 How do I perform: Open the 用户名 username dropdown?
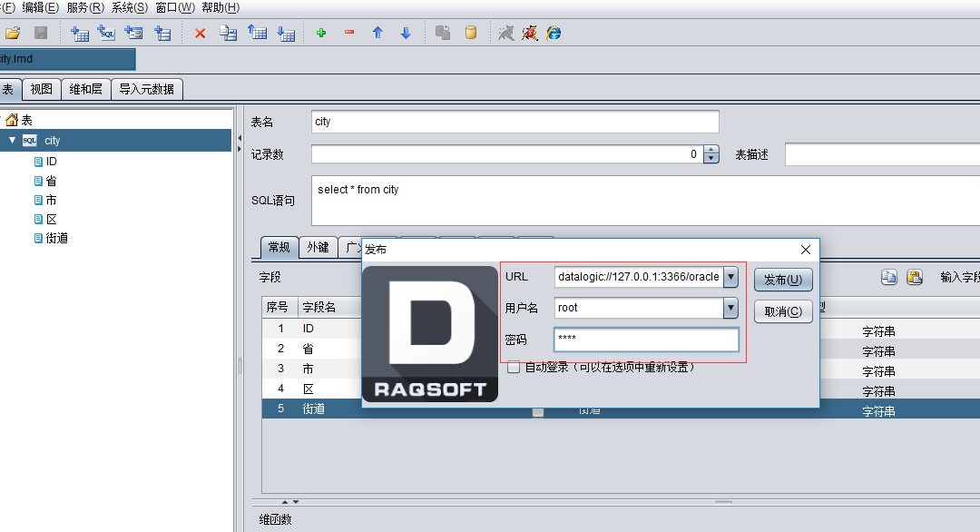730,309
